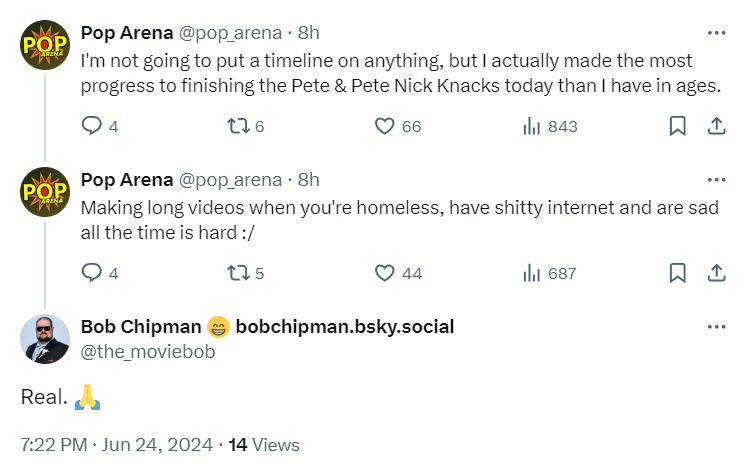Open more options on first tweet
Screen dimensions: 744x467
[716, 33]
